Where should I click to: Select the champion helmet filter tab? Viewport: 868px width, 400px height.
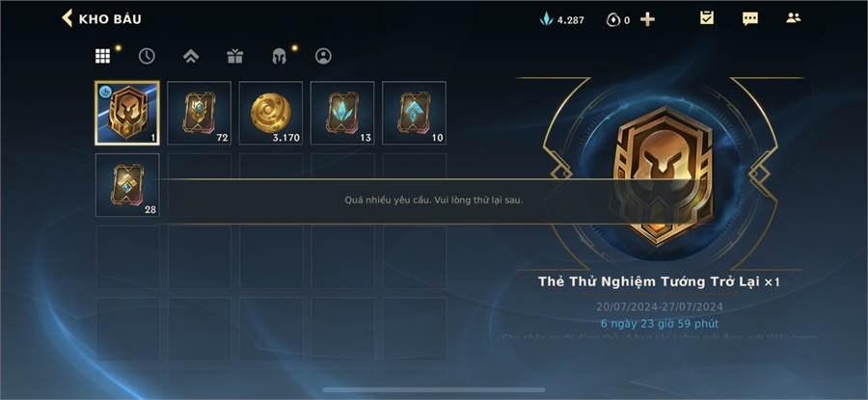279,56
